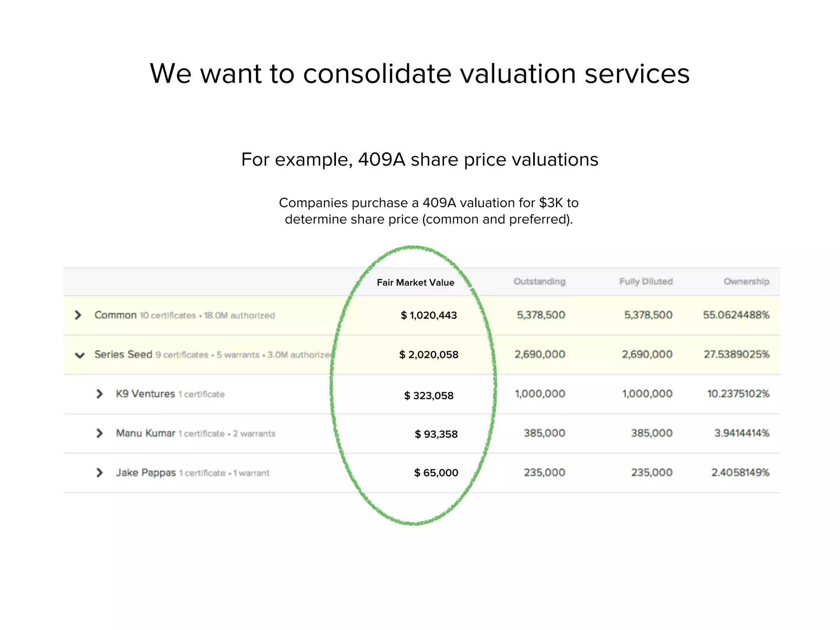Click the $ 93,358 value for Manu Kumar
Viewport: 840px width, 630px height.
pos(436,434)
